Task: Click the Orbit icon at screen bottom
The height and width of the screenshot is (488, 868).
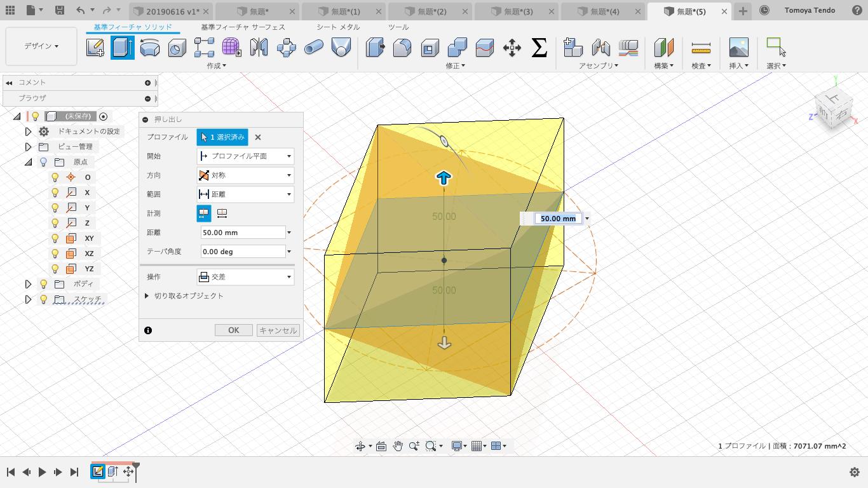Action: (361, 445)
